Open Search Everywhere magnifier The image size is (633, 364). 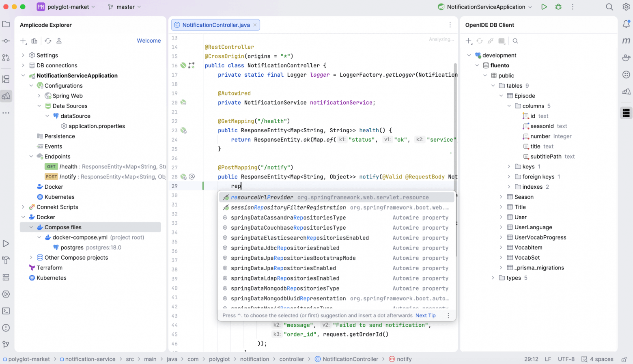(x=609, y=7)
